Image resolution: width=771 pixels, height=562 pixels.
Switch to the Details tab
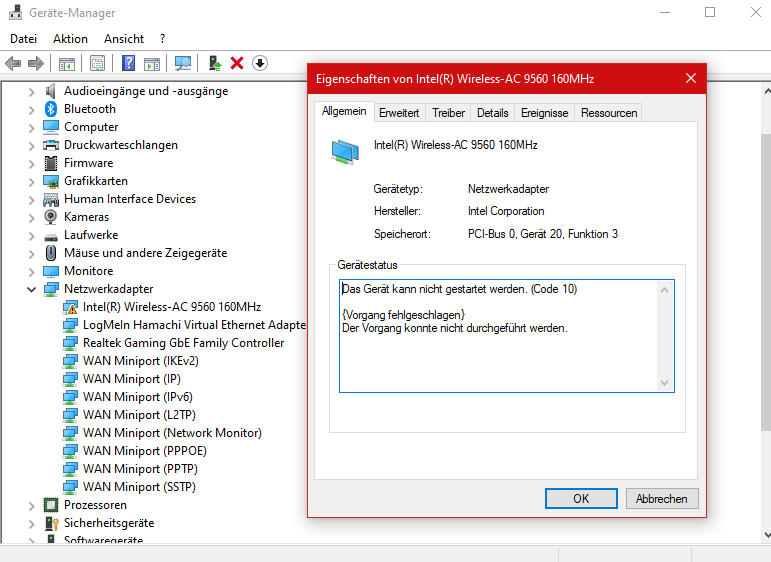click(x=492, y=113)
